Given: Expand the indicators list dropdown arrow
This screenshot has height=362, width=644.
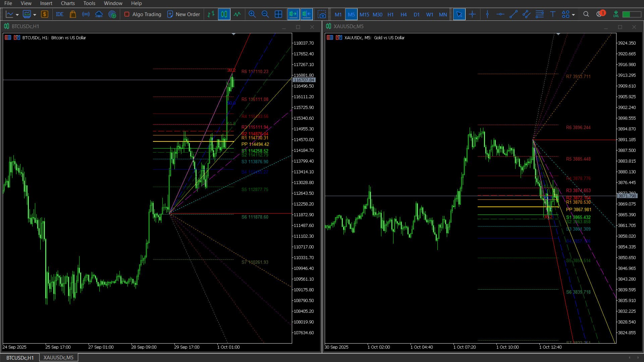Looking at the screenshot, I should pos(35,15).
